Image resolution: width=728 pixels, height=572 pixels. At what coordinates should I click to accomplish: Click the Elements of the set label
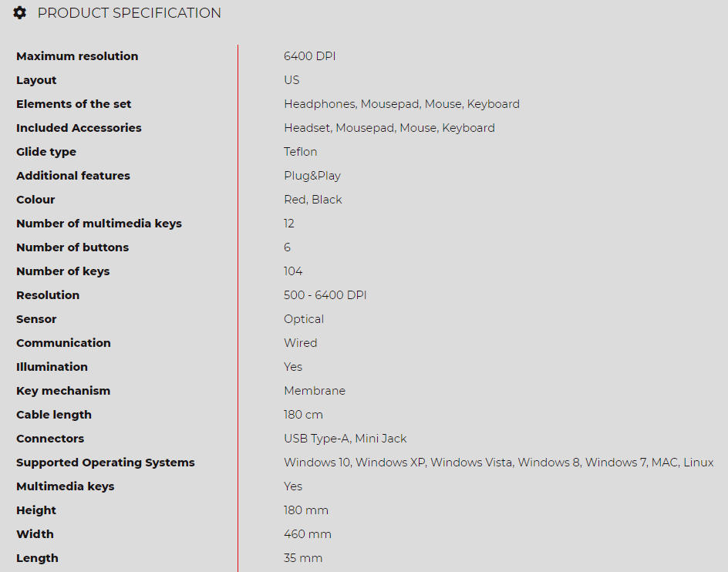point(74,104)
